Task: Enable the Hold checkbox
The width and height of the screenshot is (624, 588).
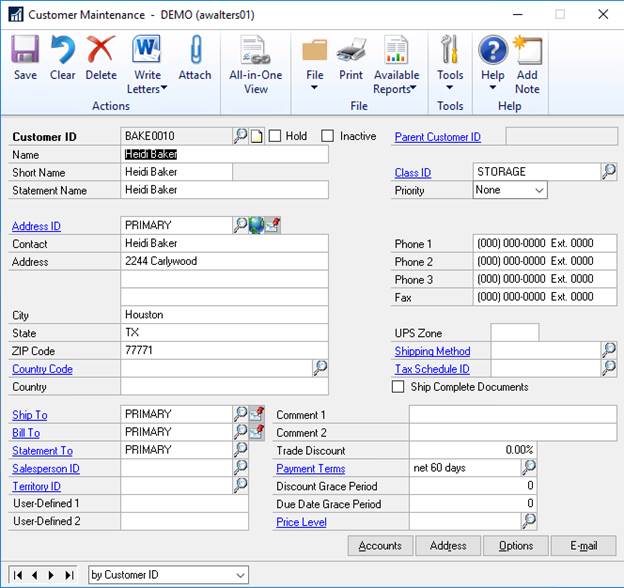Action: pyautogui.click(x=275, y=136)
